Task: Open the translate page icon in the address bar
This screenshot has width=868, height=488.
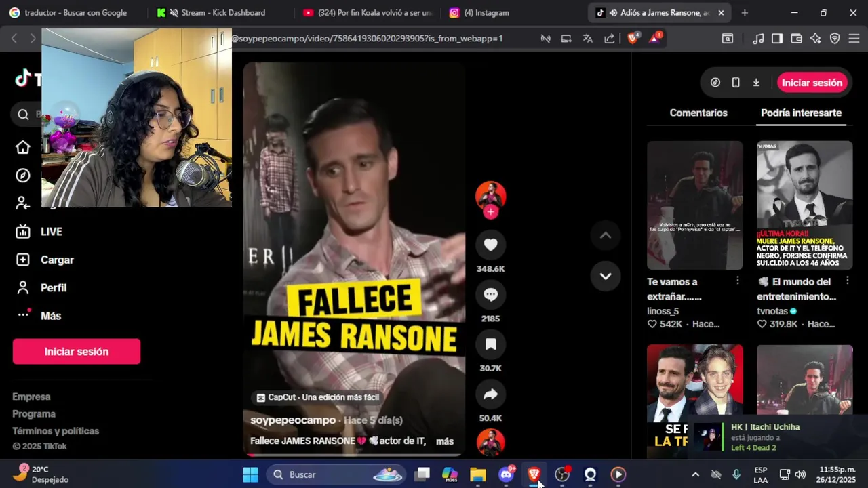Action: pos(588,39)
